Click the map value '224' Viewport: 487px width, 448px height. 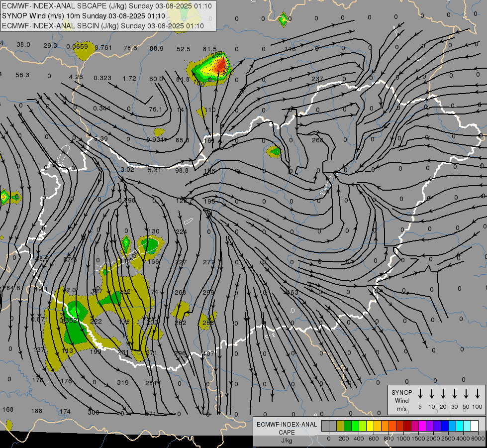pos(181,231)
